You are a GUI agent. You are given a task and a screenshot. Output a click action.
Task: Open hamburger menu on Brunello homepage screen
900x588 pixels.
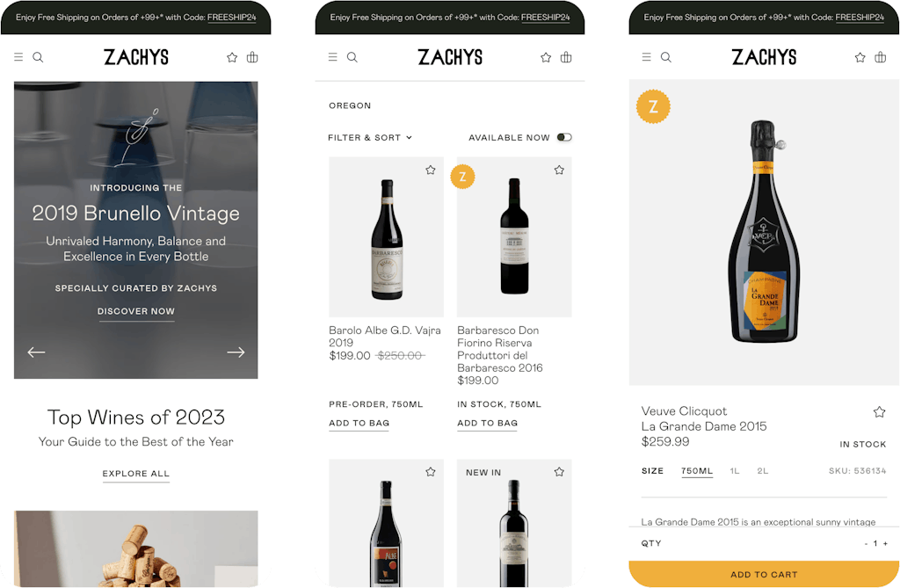coord(18,57)
